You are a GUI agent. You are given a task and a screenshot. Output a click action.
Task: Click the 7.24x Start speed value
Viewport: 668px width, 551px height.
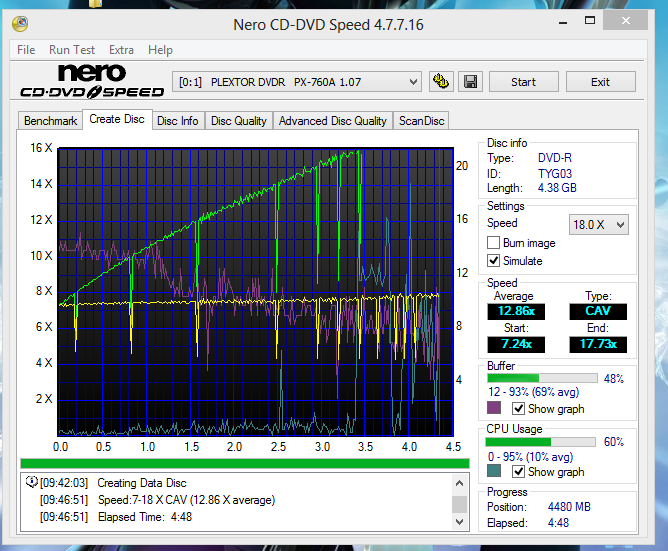(x=516, y=344)
